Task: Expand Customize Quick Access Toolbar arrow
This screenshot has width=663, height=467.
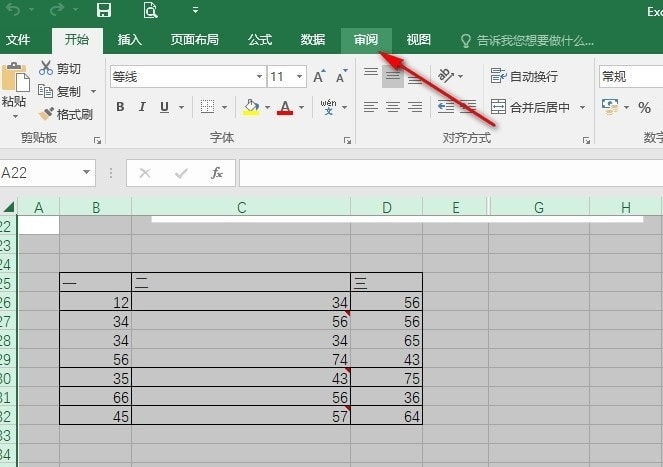Action: pos(195,10)
